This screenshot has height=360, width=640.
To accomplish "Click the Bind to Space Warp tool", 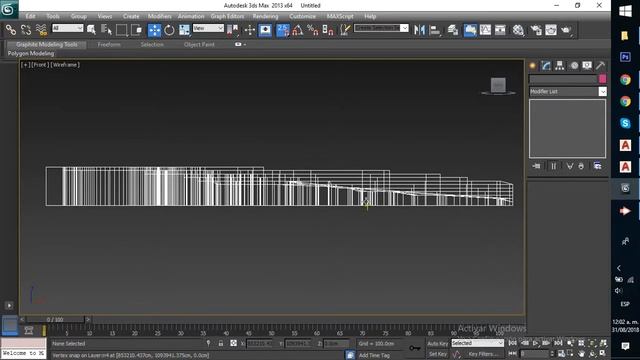I will click(x=41, y=30).
